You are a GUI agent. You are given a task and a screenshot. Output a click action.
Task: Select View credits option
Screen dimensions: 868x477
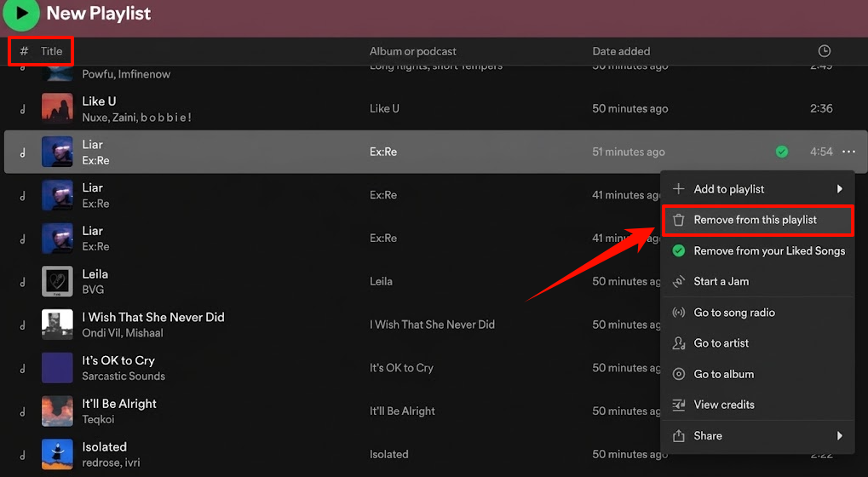click(x=757, y=405)
